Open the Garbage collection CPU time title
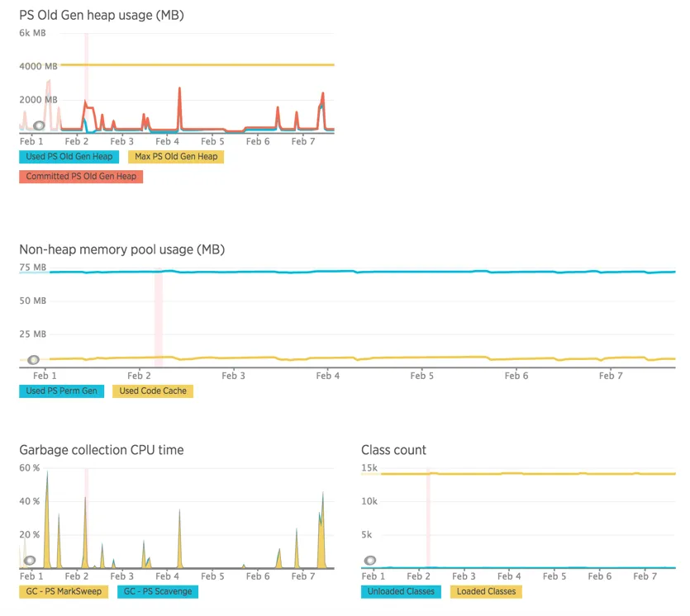This screenshot has width=690, height=616. 102,450
